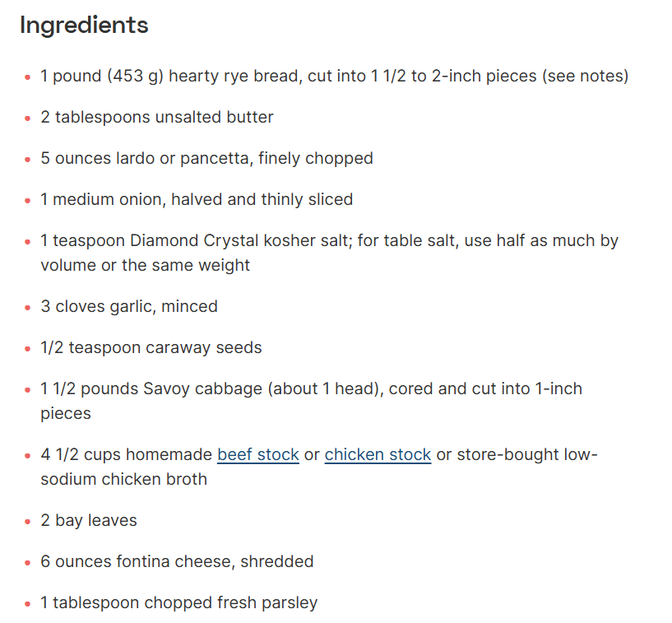Viewport: 672px width, 623px height.
Task: Open the beef stock link
Action: (258, 454)
